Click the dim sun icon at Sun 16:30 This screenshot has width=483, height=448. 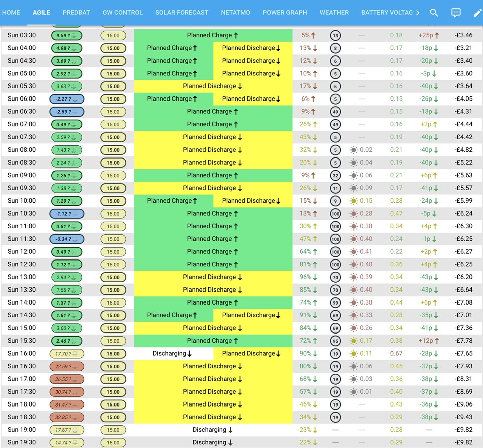354,366
